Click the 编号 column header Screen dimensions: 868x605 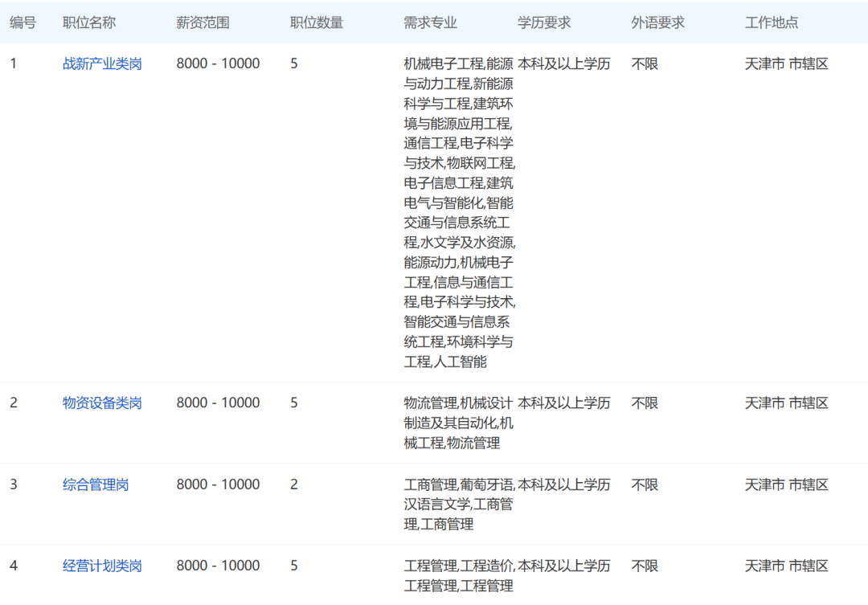(x=23, y=22)
